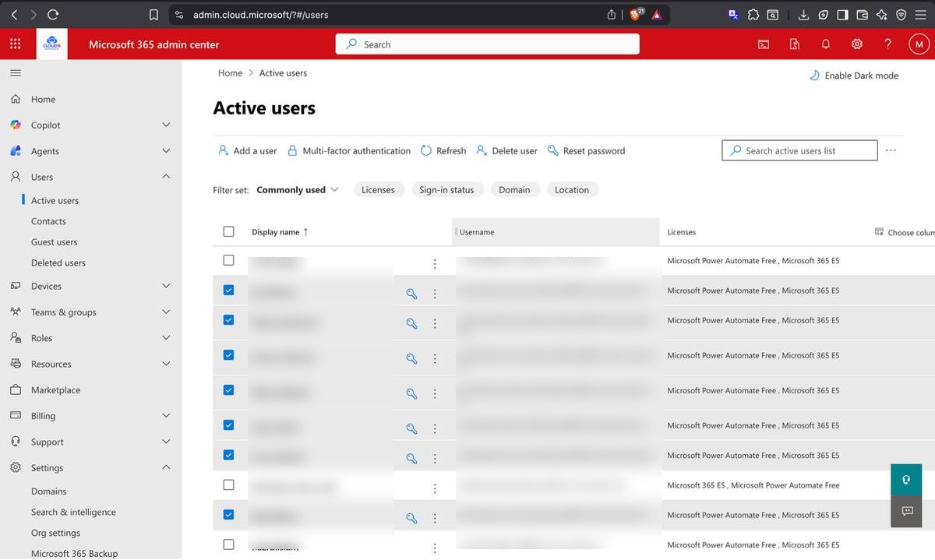Expand the Roles navigation section

coord(166,338)
